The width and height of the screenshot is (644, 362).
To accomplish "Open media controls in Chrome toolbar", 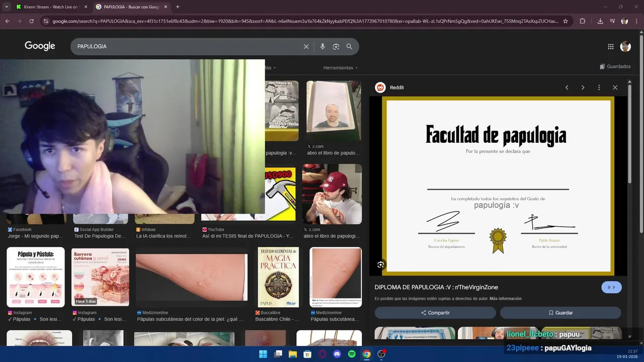I will (612, 21).
